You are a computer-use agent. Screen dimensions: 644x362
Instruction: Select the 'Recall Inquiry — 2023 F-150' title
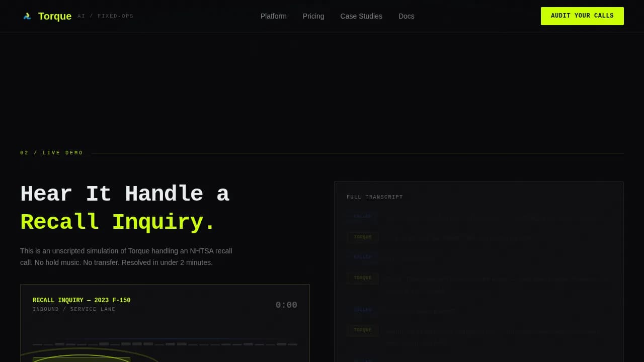(x=82, y=300)
